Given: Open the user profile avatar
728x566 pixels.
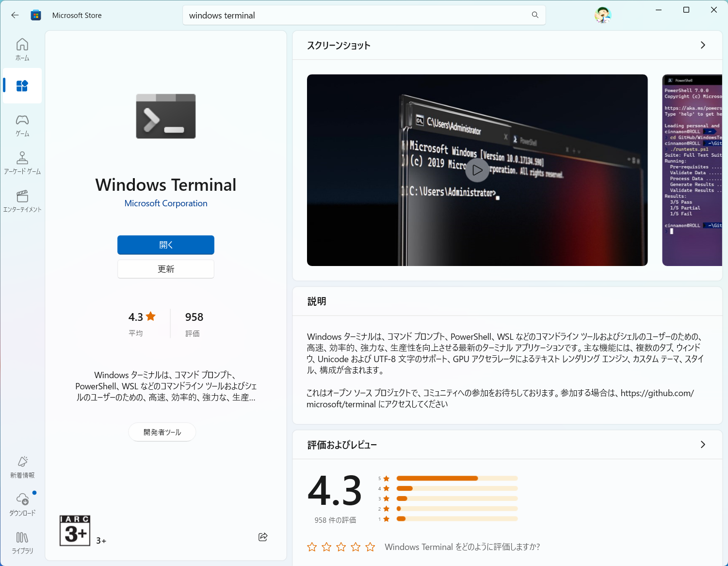Looking at the screenshot, I should 603,15.
